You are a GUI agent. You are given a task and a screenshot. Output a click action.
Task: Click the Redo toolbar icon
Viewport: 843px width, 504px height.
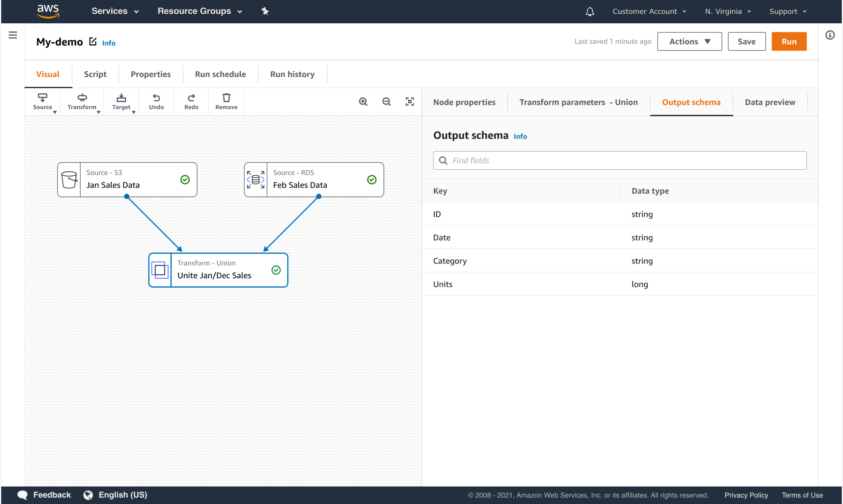(x=191, y=102)
